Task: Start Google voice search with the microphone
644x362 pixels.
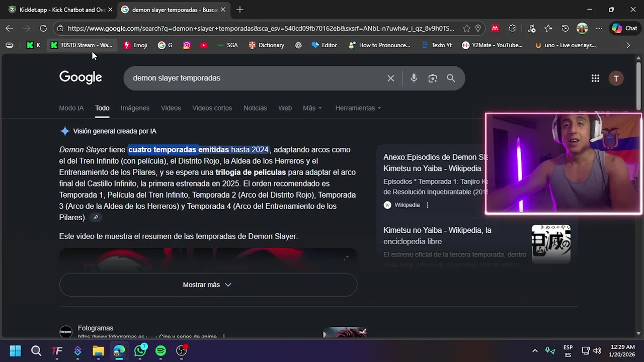Action: click(x=414, y=78)
